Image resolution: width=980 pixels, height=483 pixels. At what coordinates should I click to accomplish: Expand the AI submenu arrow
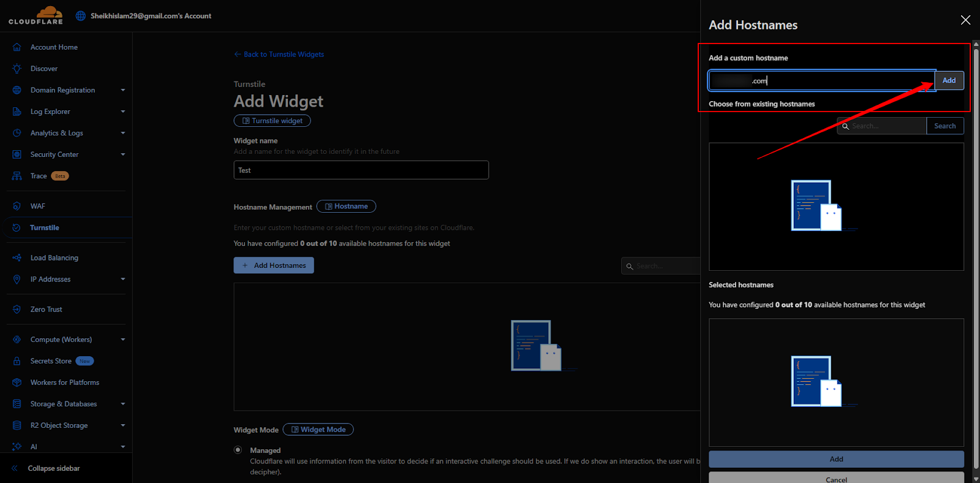coord(123,447)
